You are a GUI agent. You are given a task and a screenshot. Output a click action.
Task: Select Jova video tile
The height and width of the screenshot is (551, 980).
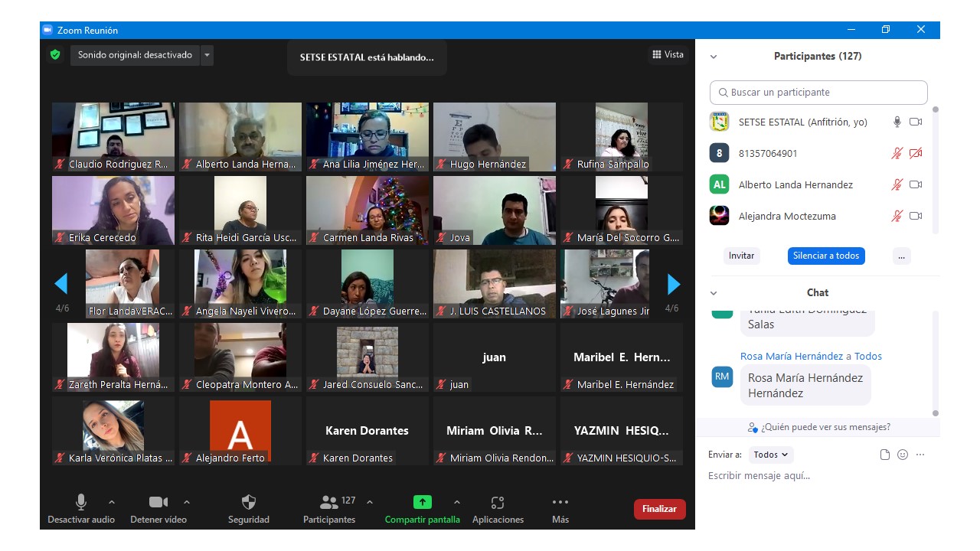click(x=495, y=210)
